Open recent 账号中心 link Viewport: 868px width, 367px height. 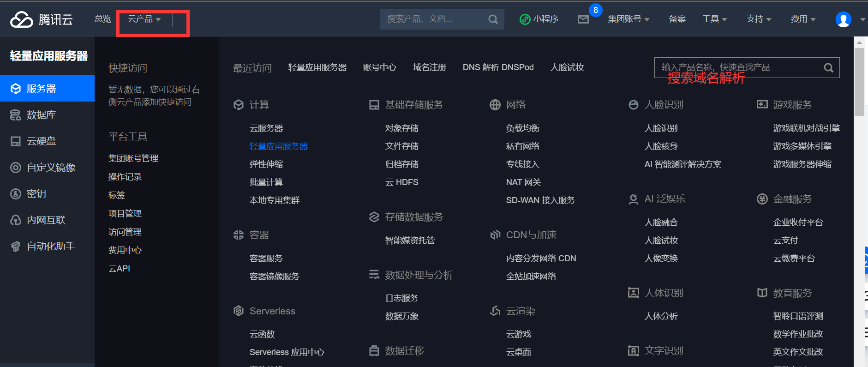point(380,67)
